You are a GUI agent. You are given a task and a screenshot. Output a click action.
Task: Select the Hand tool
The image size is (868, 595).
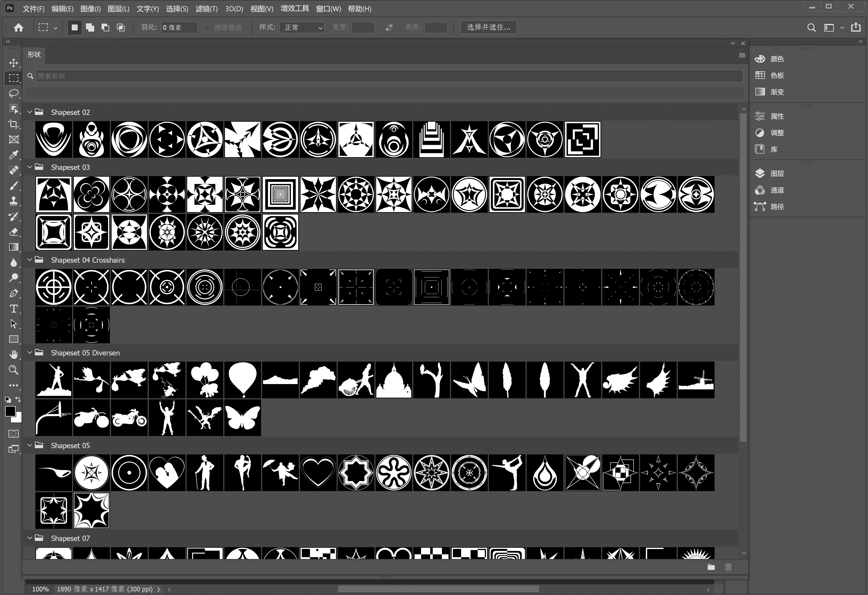[14, 354]
